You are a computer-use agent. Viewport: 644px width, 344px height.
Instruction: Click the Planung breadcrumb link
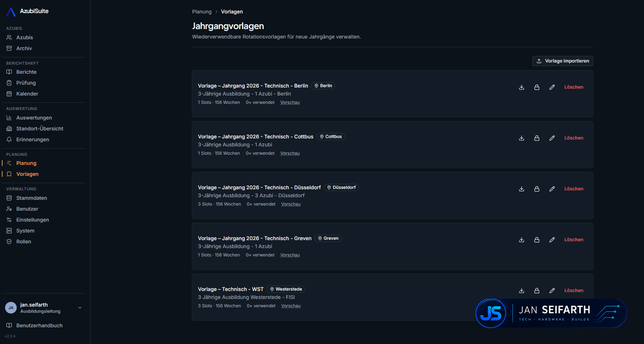click(202, 12)
